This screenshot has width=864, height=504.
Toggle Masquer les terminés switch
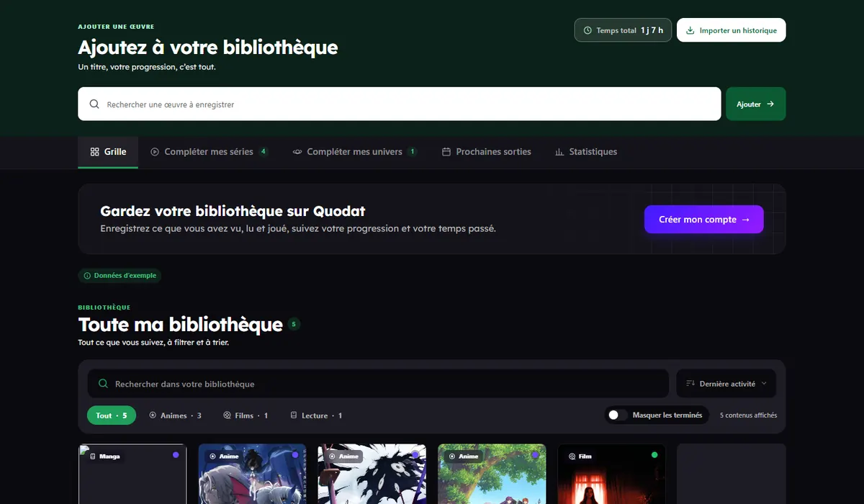tap(616, 415)
